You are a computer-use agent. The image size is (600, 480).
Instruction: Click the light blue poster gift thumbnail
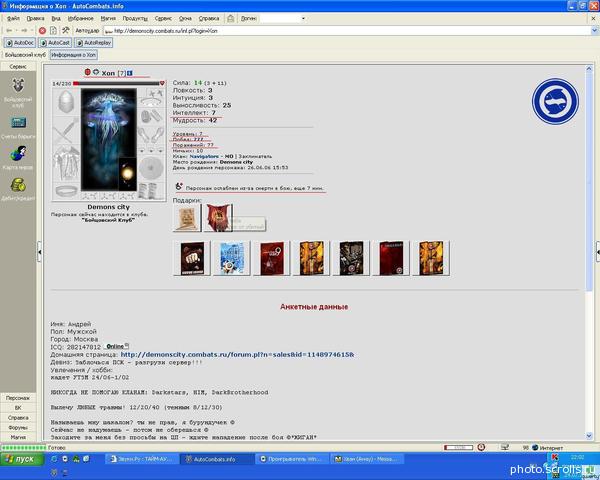point(232,258)
